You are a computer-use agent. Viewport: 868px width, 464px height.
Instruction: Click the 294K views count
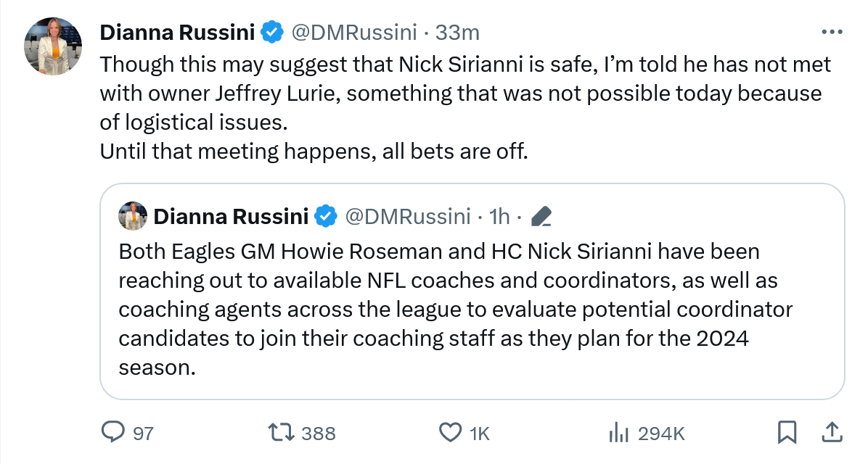661,434
